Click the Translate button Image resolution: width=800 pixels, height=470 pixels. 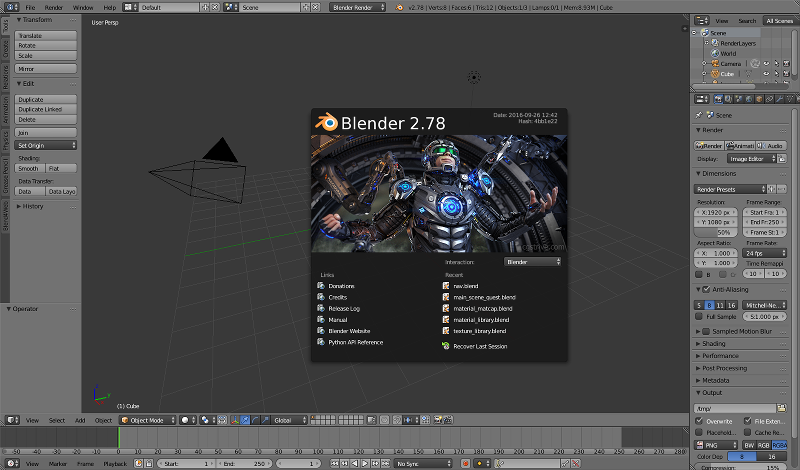[x=45, y=35]
